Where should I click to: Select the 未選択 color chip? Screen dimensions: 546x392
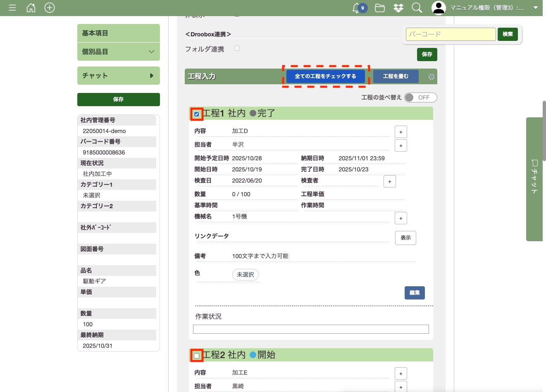point(246,275)
